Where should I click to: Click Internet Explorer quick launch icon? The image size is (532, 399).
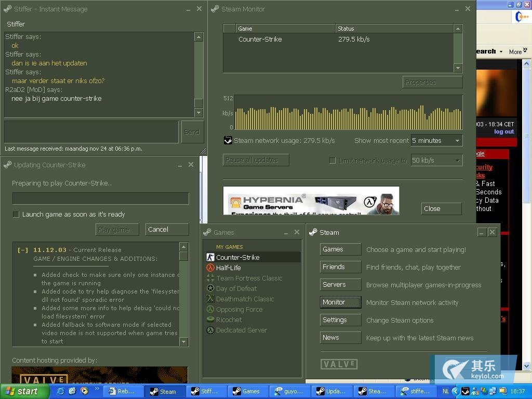click(x=61, y=391)
